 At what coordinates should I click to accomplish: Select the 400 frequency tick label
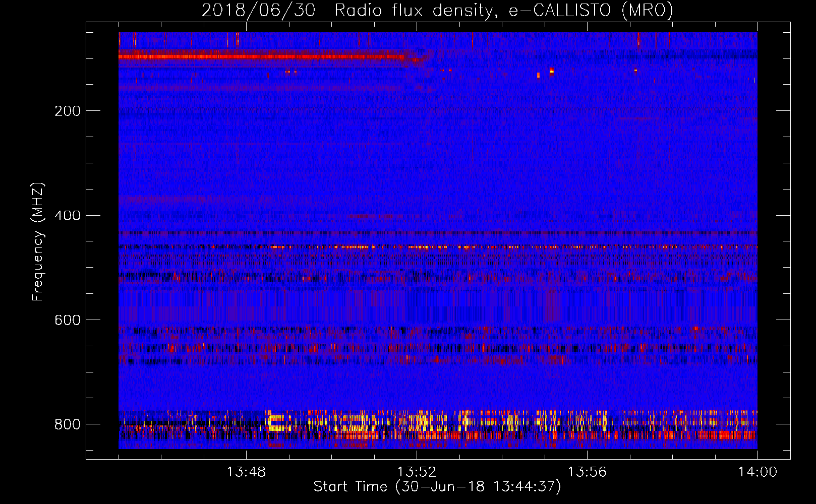(x=68, y=216)
